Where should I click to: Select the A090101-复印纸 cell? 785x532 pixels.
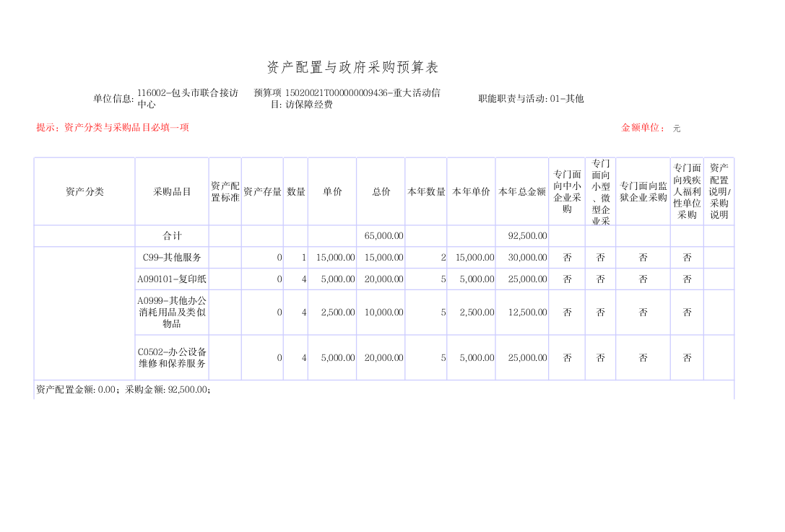172,279
